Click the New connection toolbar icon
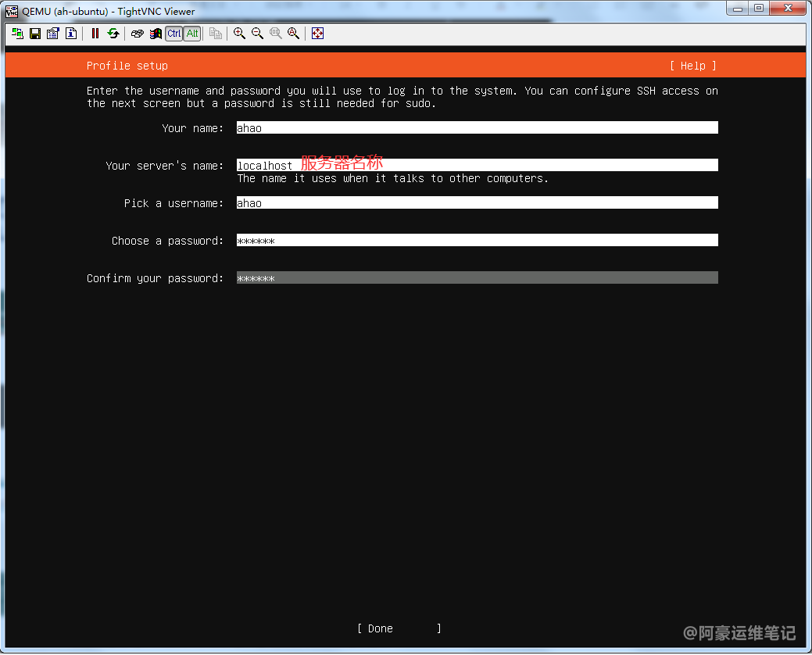The image size is (812, 655). pos(17,34)
